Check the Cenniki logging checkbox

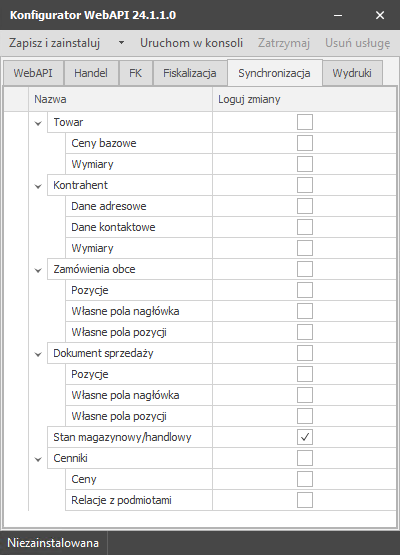click(305, 458)
